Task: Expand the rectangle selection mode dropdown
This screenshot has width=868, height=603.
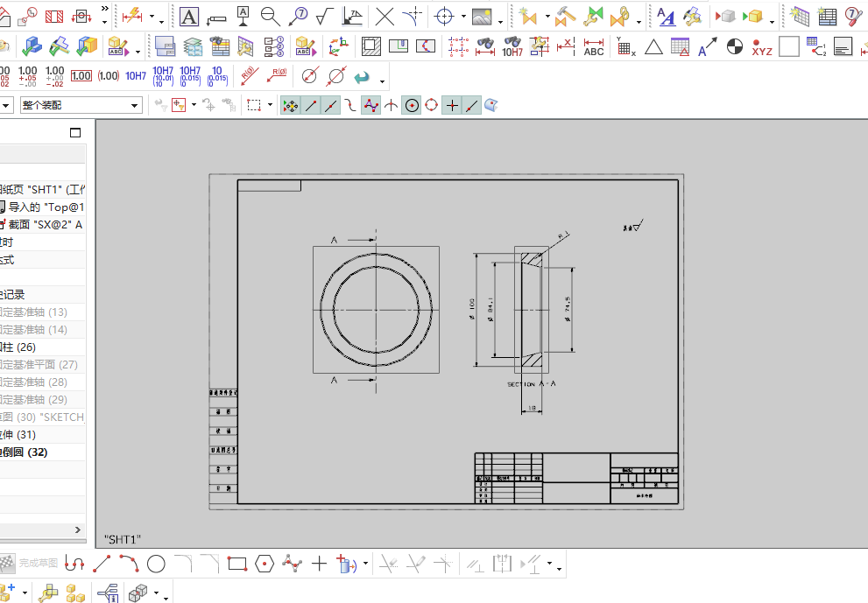Action: pyautogui.click(x=270, y=104)
